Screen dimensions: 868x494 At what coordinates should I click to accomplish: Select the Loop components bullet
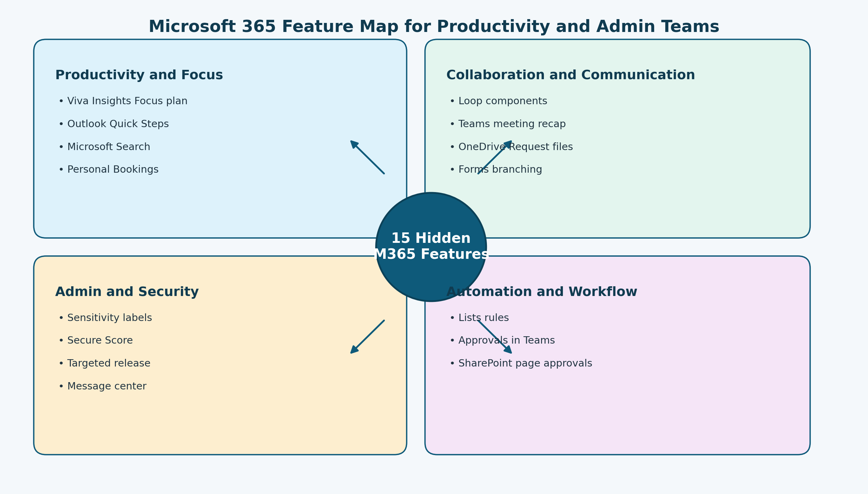(498, 101)
